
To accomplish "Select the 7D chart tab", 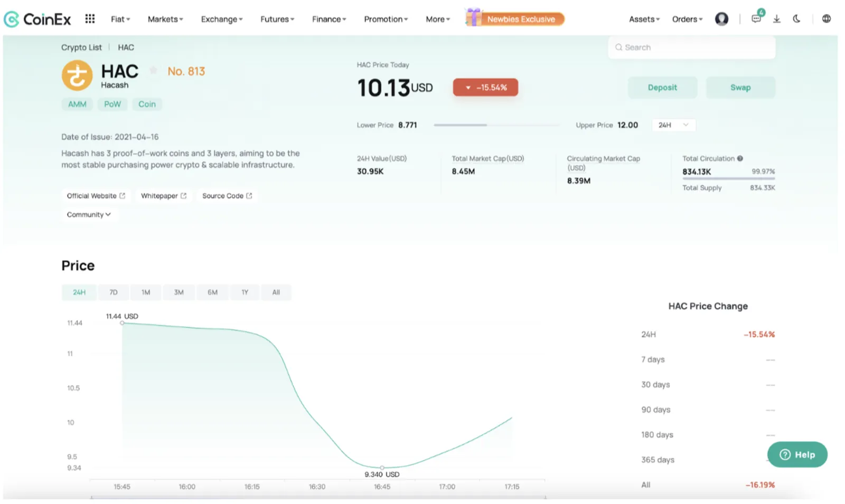I will [114, 292].
